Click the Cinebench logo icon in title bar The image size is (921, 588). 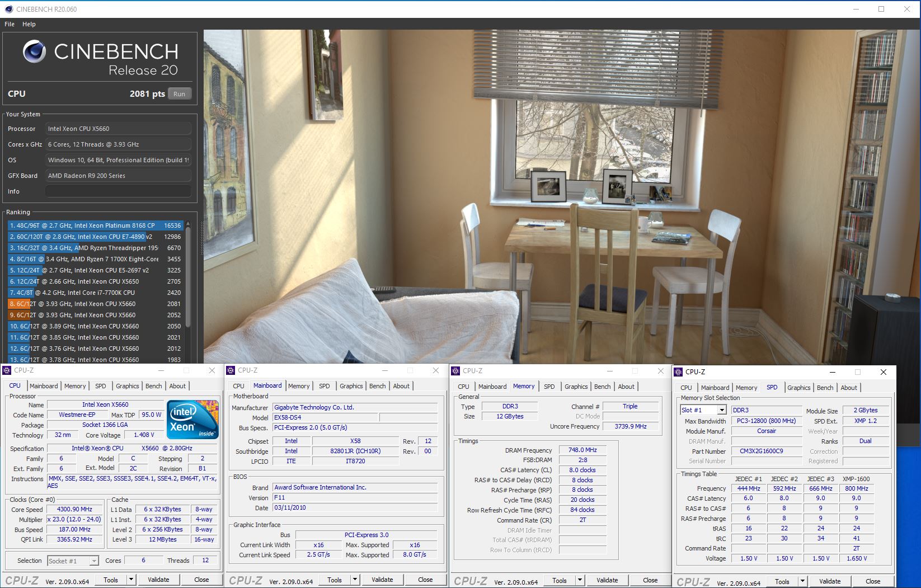pyautogui.click(x=9, y=9)
